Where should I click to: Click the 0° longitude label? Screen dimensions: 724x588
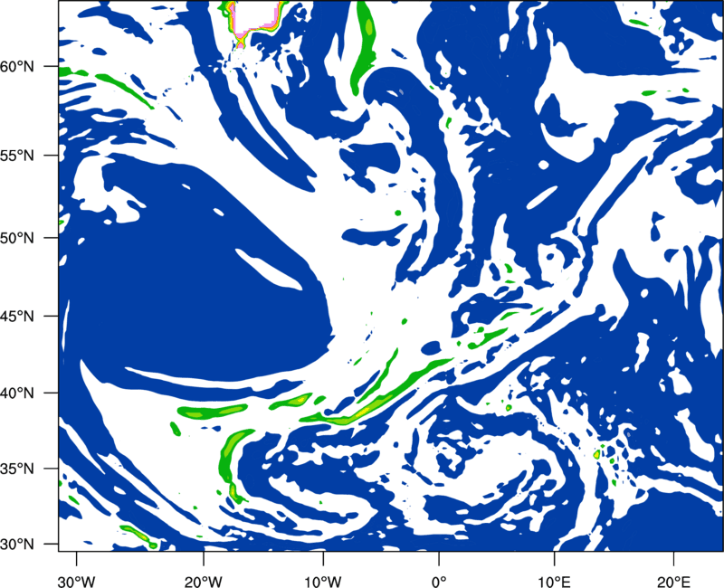tap(439, 582)
